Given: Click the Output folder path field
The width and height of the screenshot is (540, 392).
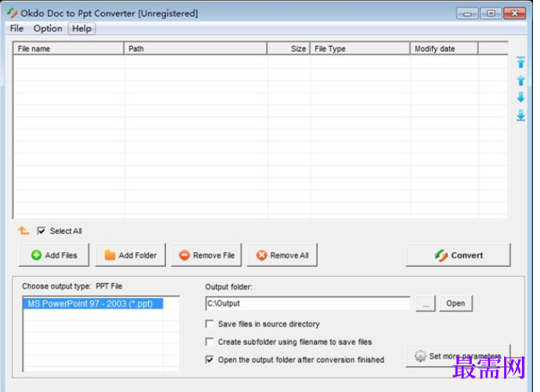Looking at the screenshot, I should [x=308, y=304].
